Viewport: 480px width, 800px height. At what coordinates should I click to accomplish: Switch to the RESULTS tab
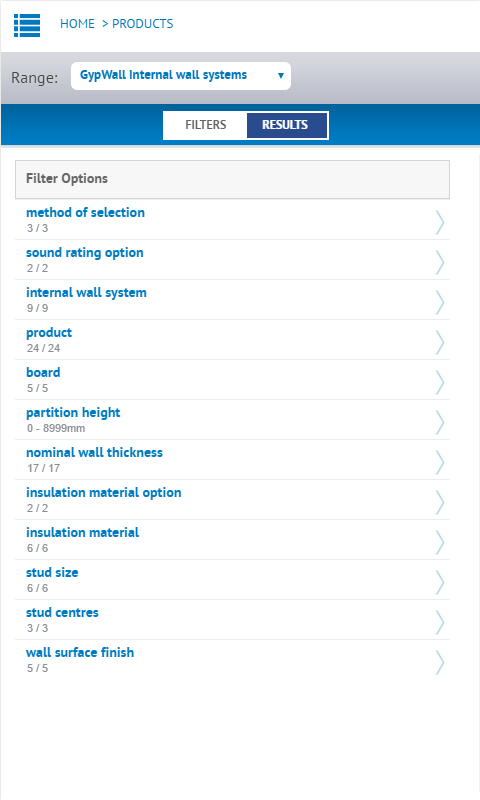click(286, 125)
